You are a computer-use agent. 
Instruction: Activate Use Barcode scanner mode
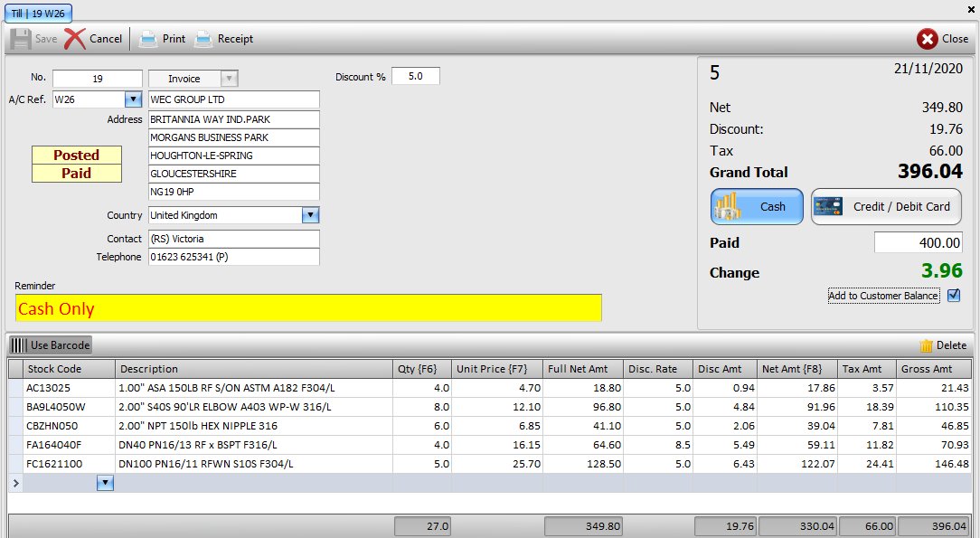pos(51,345)
